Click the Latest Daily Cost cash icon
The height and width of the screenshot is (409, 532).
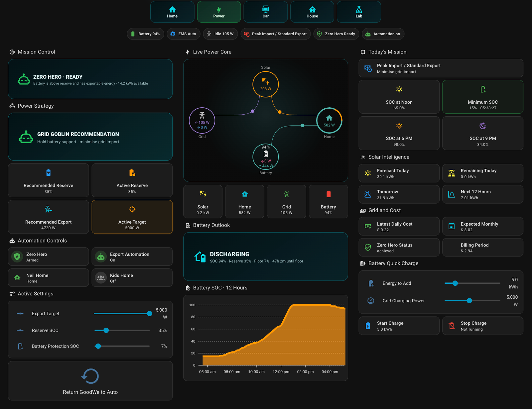(368, 226)
